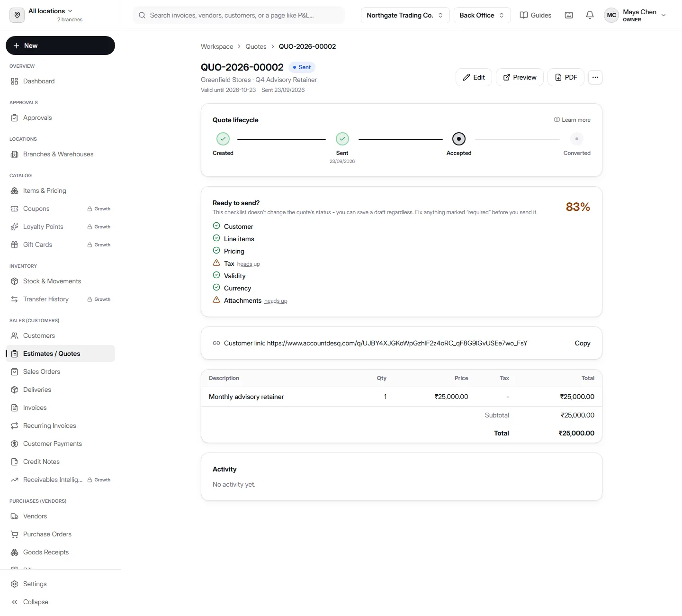Click the location pin icon
The image size is (682, 616).
point(17,15)
